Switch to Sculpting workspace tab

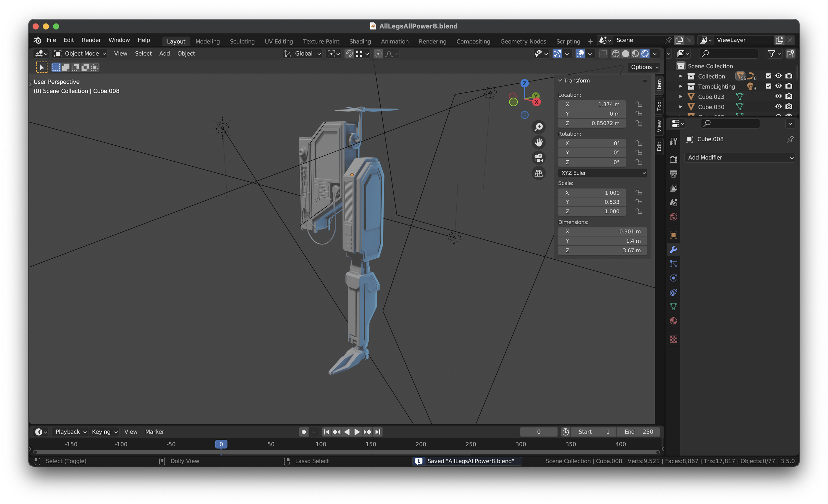(x=242, y=41)
